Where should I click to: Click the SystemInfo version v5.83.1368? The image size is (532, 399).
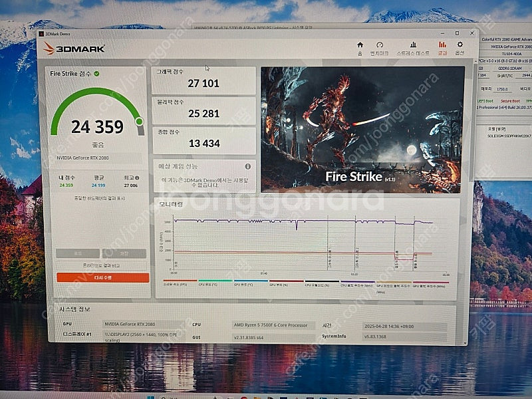click(x=404, y=336)
